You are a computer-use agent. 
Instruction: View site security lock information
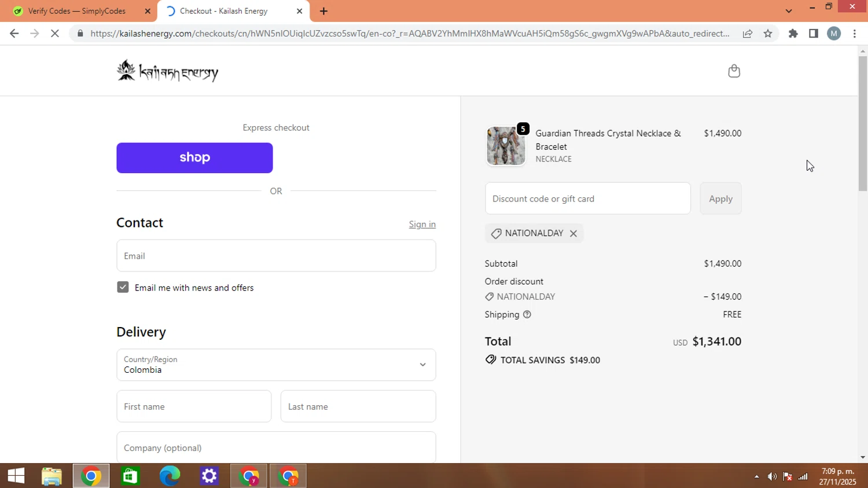(x=80, y=34)
